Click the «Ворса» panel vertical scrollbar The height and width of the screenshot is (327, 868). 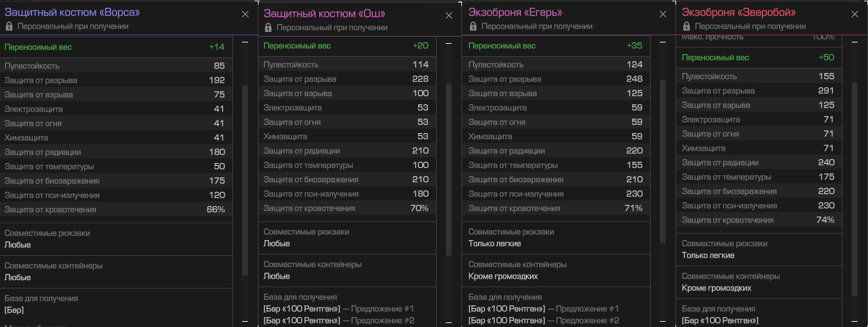click(x=245, y=179)
